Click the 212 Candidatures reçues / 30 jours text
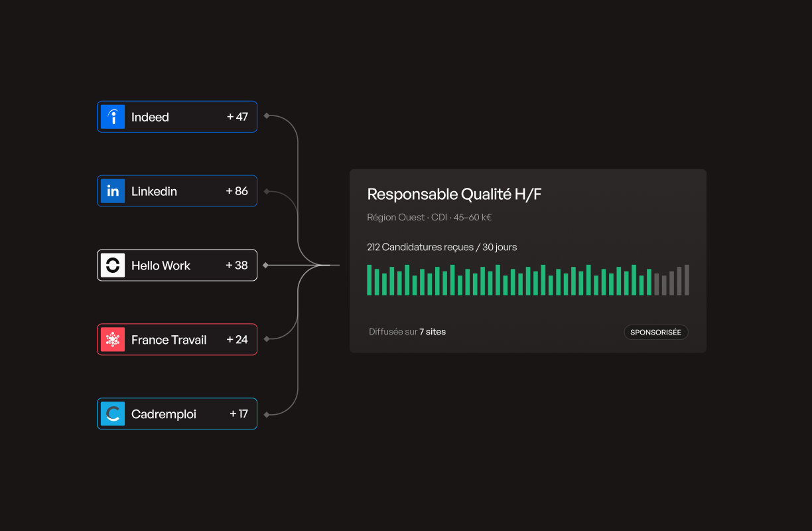Image resolution: width=812 pixels, height=531 pixels. pyautogui.click(x=442, y=247)
